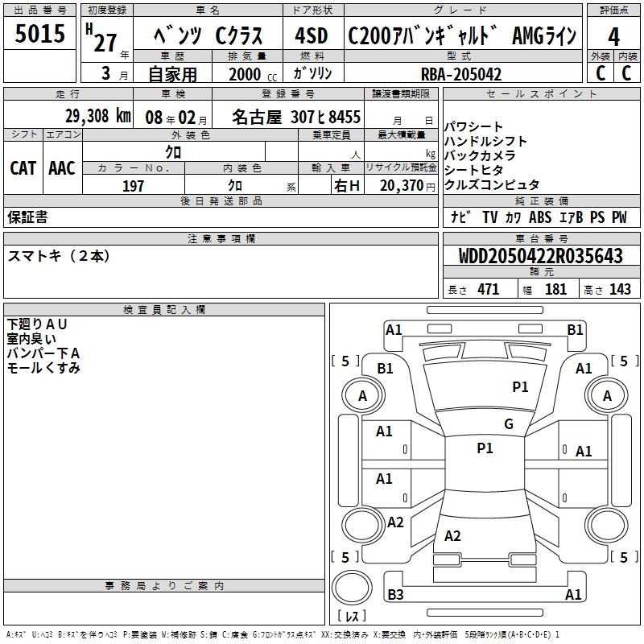The width and height of the screenshot is (644, 644).
Task: Select front-left fender mark B1
Action: pos(386,369)
